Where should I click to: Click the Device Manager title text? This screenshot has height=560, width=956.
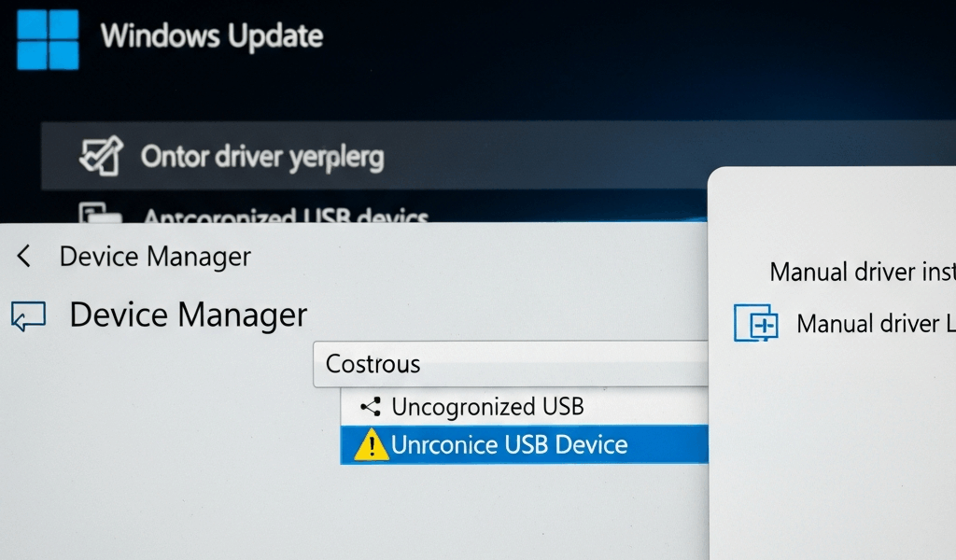(x=187, y=315)
